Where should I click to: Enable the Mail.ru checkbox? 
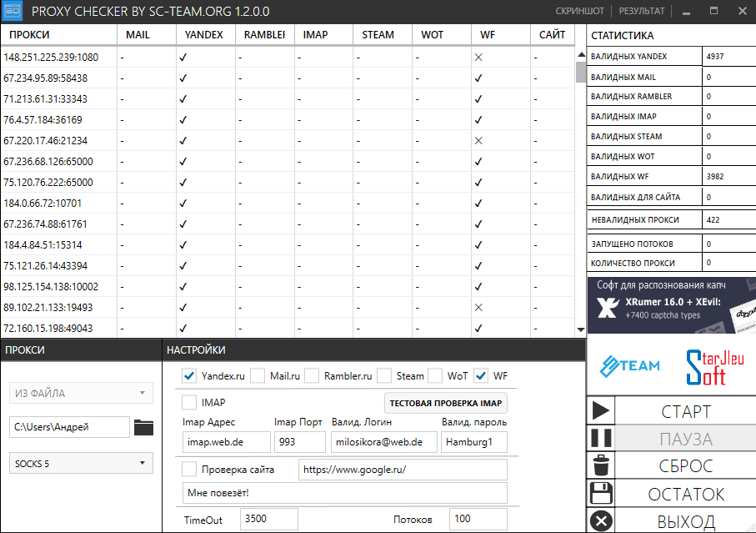258,375
